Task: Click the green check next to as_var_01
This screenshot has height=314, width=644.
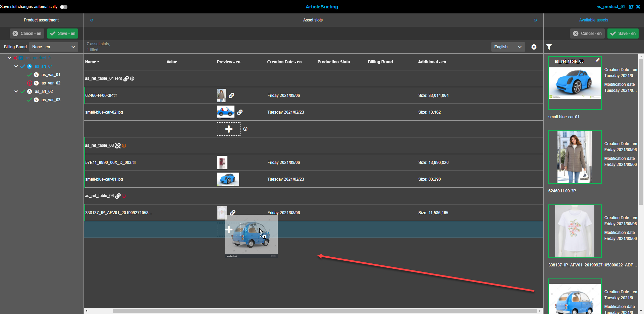Action: tap(29, 74)
